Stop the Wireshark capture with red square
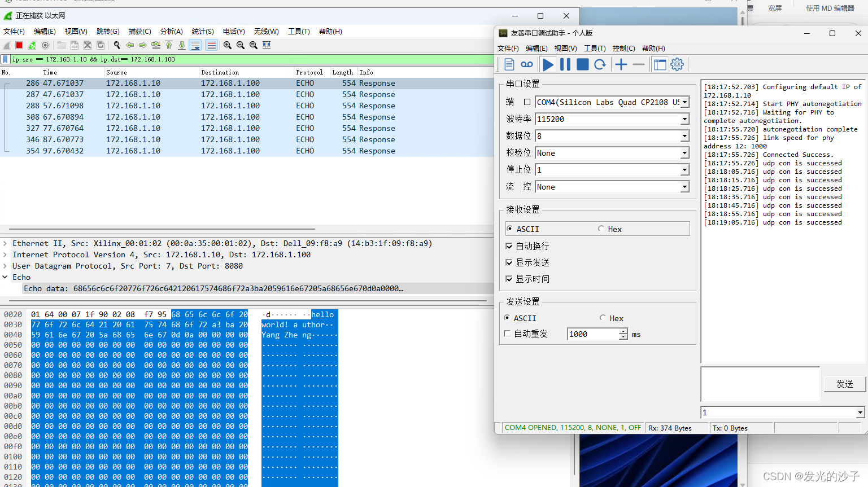 coord(19,45)
